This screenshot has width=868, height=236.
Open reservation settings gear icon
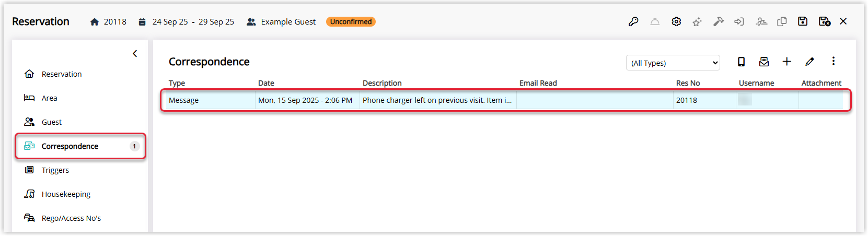point(676,21)
